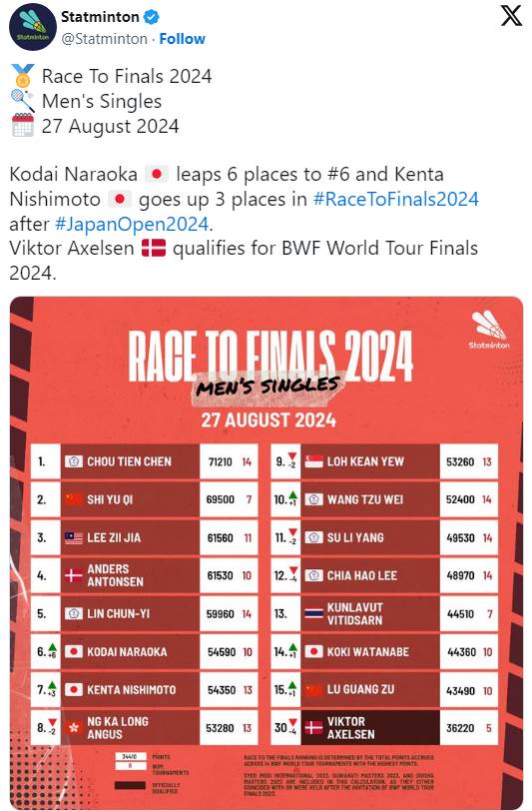Click the Lee Zii Jia Malaysia flag

pyautogui.click(x=74, y=537)
